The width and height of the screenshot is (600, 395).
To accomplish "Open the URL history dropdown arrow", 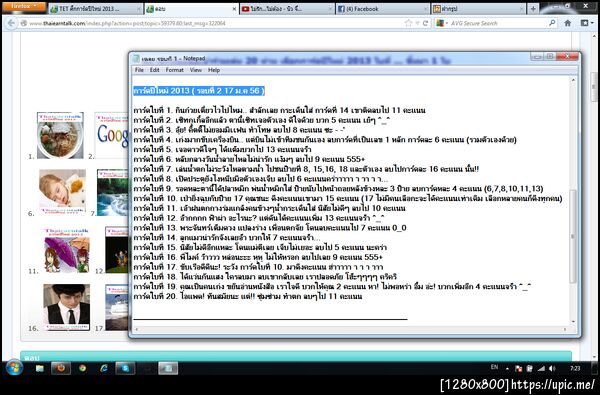I will pos(417,23).
